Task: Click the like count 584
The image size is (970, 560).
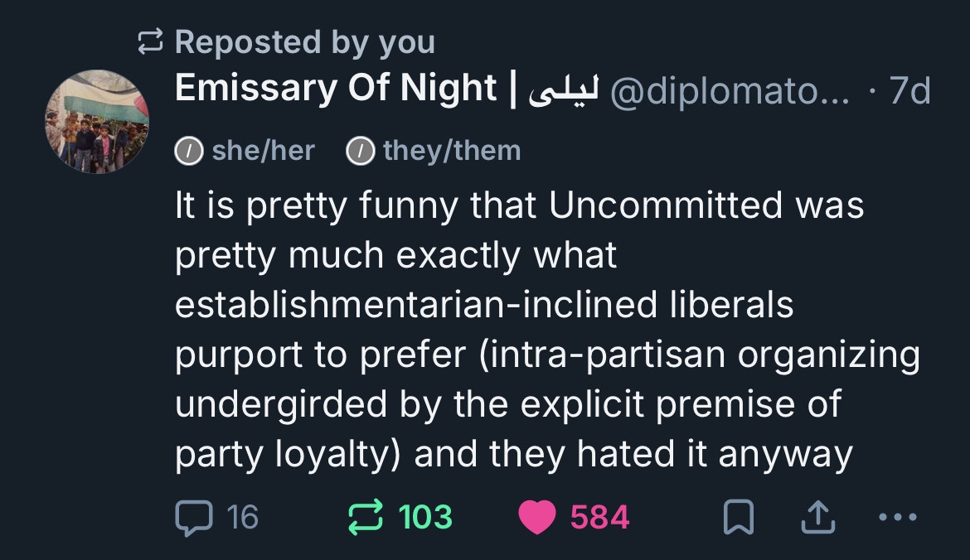Action: (x=599, y=518)
